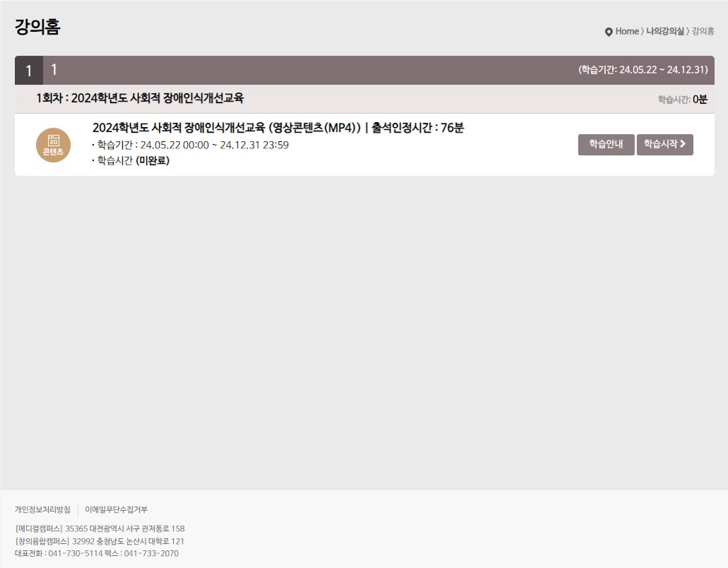
Task: Click the 메디컬캠퍼스 address in footer
Action: coord(100,528)
